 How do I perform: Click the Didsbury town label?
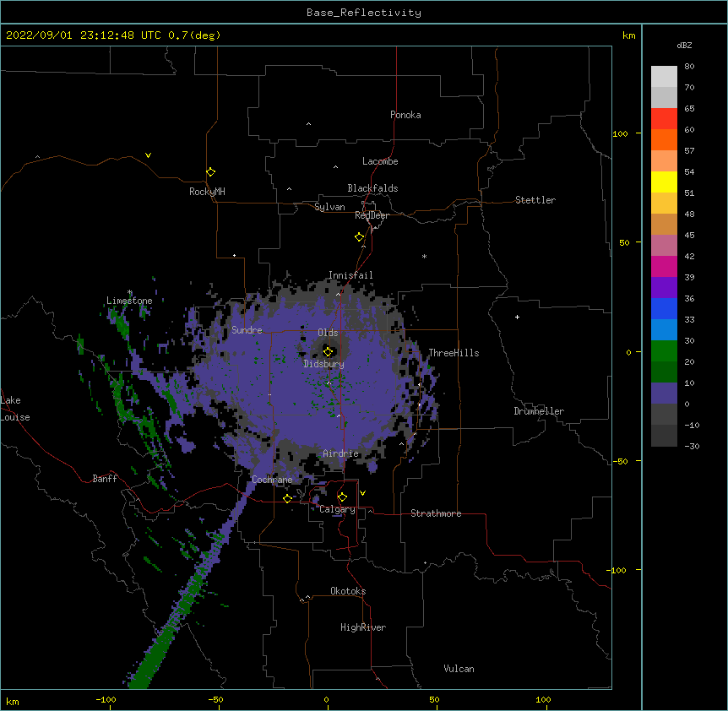(x=324, y=364)
